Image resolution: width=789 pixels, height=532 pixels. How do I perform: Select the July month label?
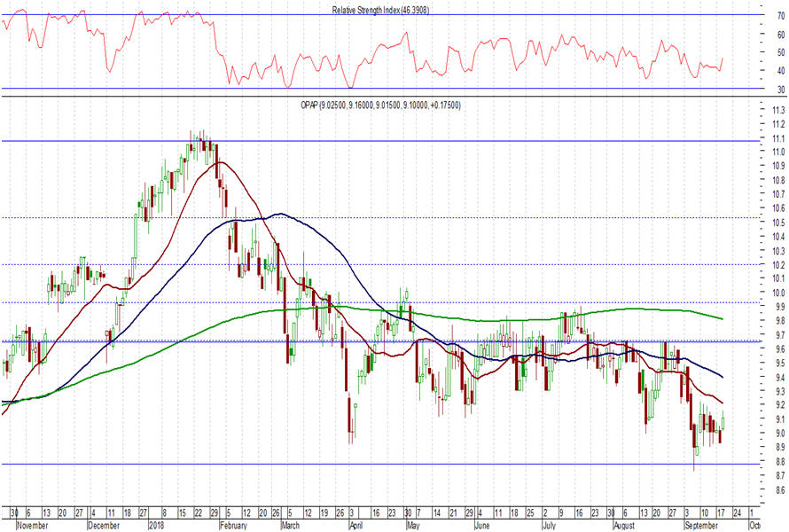click(549, 526)
